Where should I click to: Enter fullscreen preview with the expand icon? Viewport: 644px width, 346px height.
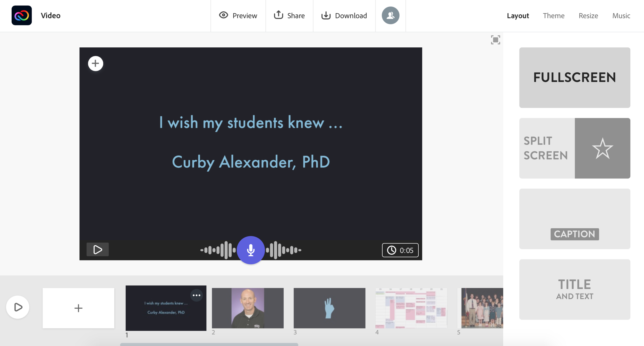click(495, 40)
